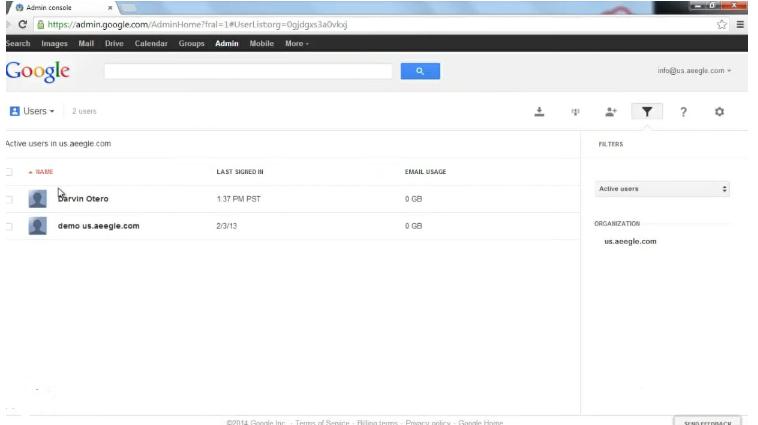
Task: Select us.aeegle.com organization filter
Action: [630, 241]
